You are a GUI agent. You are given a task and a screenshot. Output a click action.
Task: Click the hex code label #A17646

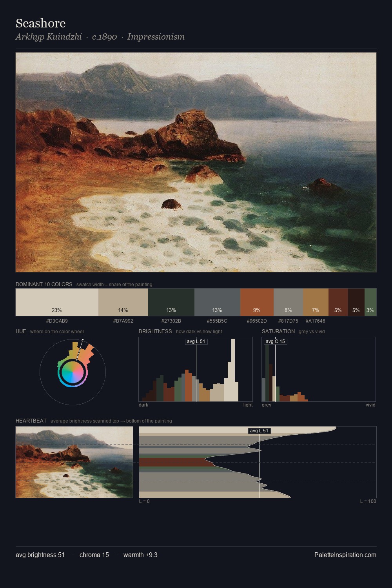pyautogui.click(x=315, y=321)
